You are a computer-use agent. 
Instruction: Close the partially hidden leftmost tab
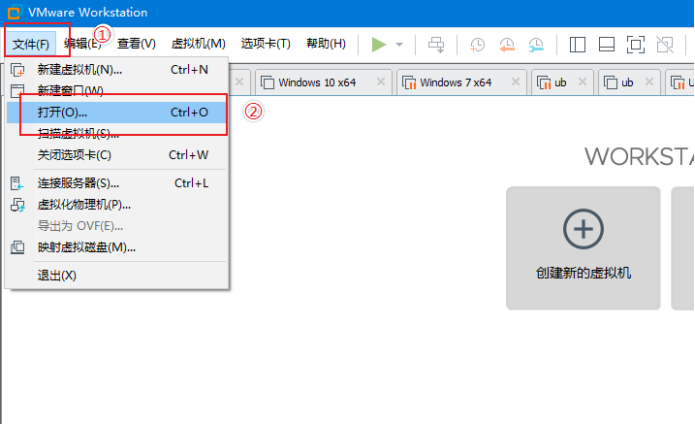(x=239, y=82)
